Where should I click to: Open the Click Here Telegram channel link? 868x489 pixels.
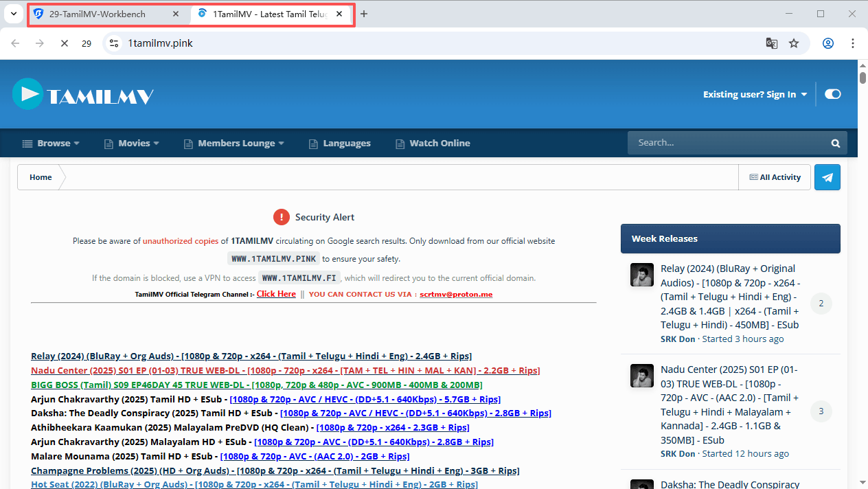pyautogui.click(x=276, y=294)
